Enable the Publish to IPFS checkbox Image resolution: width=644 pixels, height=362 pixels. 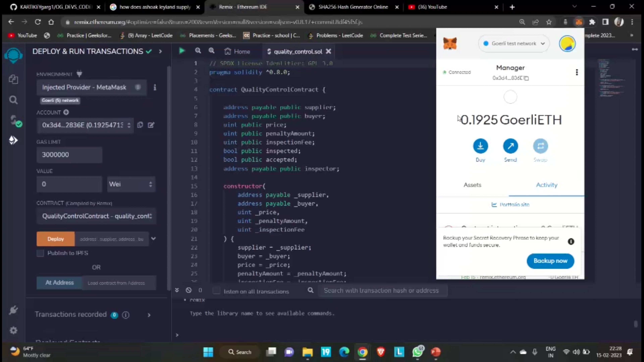point(40,253)
